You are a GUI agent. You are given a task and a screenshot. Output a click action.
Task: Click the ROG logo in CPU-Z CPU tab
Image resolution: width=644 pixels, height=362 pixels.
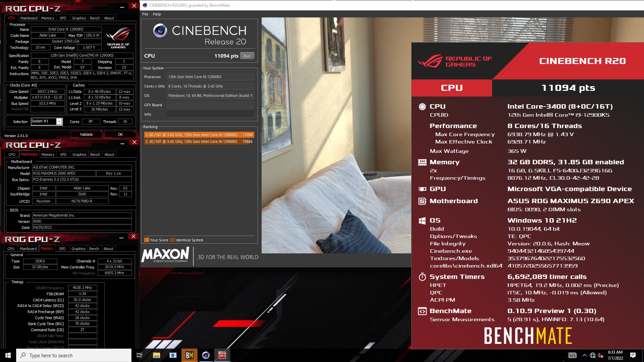[x=118, y=38]
